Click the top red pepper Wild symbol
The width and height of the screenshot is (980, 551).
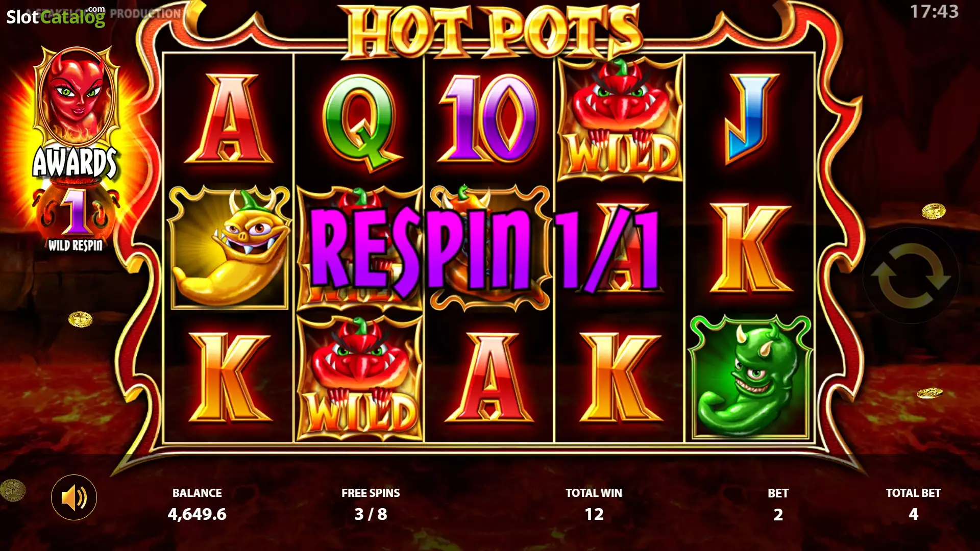pyautogui.click(x=620, y=119)
